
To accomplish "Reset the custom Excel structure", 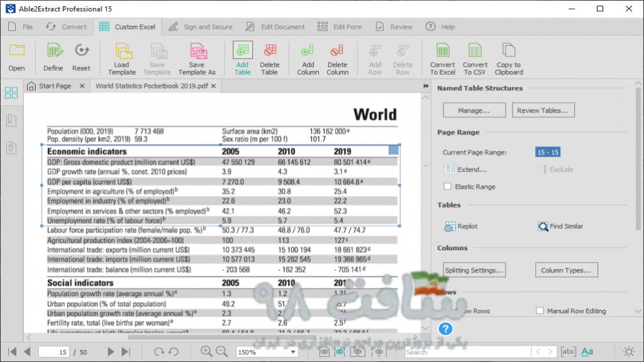I will [x=81, y=57].
